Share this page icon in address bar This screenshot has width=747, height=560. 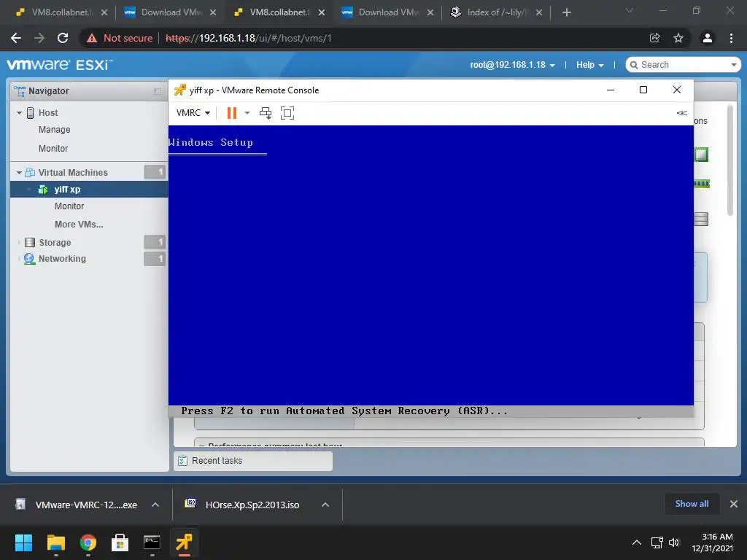click(655, 38)
